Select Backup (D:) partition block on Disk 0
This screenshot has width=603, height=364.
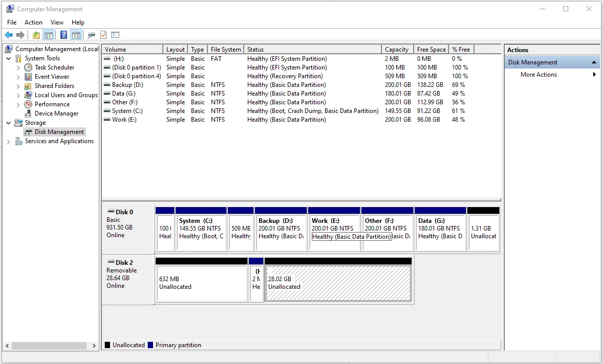(x=281, y=229)
